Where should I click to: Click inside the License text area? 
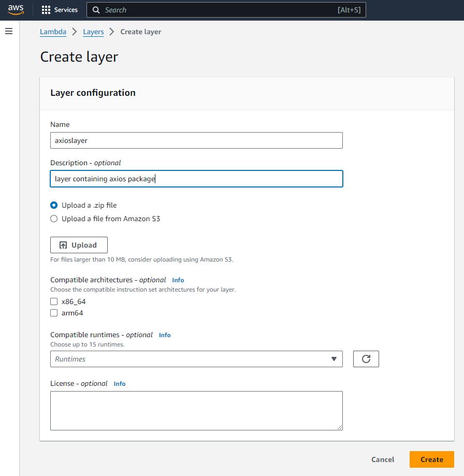[196, 410]
